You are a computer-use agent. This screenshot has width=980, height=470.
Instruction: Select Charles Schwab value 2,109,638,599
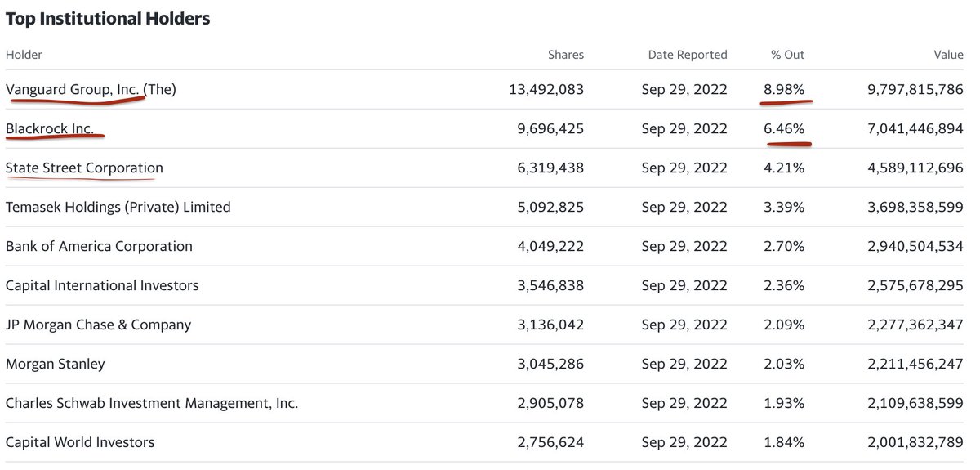(915, 403)
